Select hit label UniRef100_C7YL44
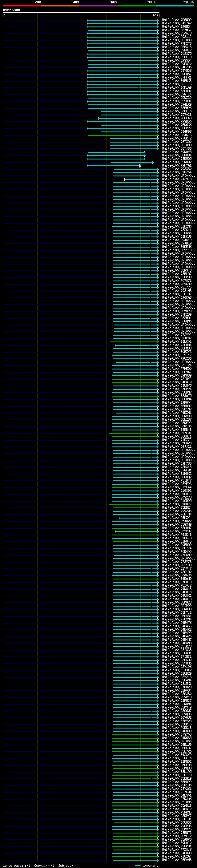Screen dimensions: 197x868 pos(177,487)
